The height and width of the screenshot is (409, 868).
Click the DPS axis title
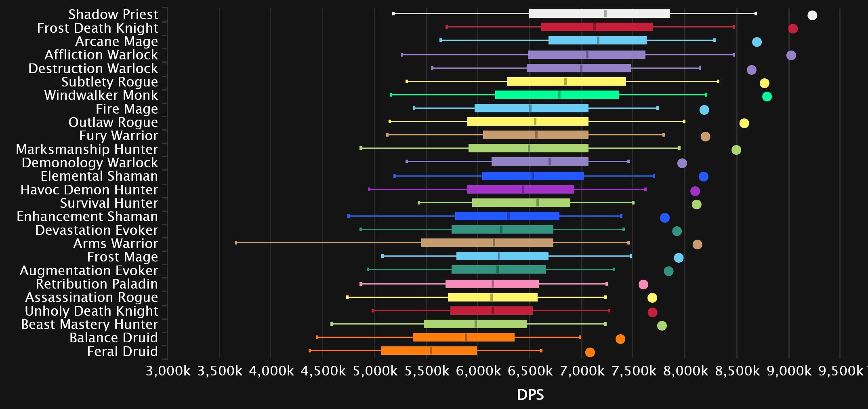pyautogui.click(x=530, y=395)
